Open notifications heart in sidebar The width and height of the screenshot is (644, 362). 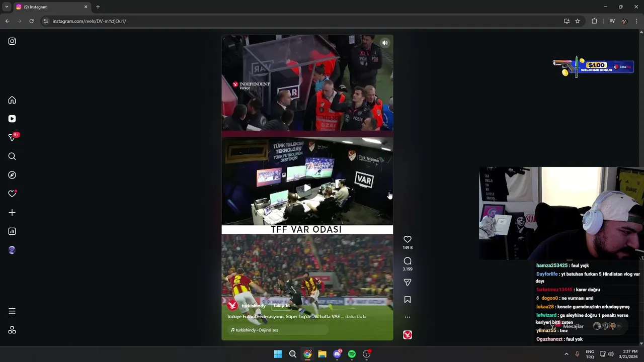tap(12, 194)
